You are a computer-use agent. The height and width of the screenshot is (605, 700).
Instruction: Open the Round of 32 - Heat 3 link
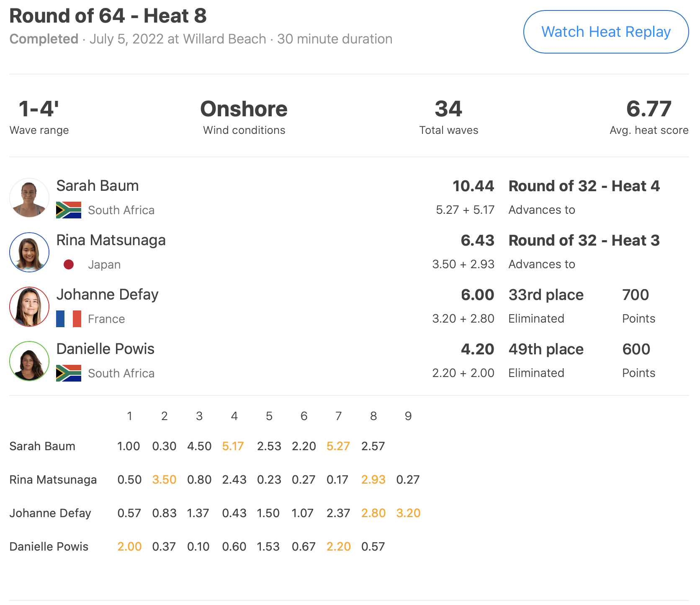pyautogui.click(x=584, y=241)
